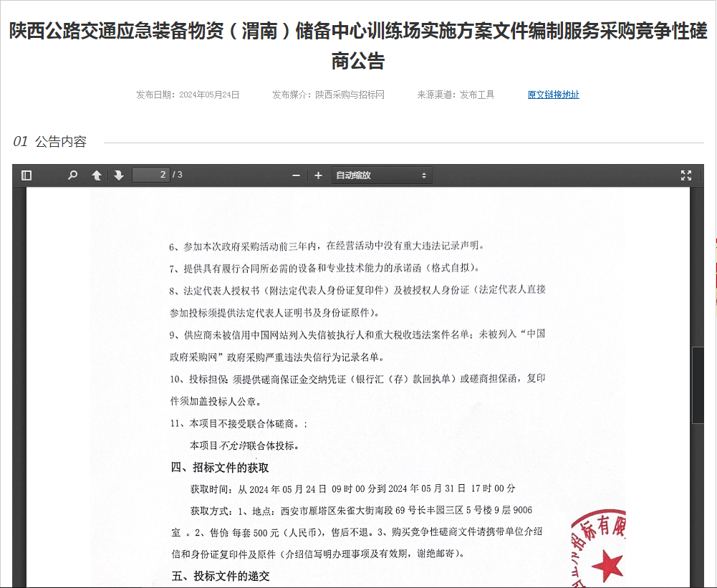The width and height of the screenshot is (717, 588).
Task: Switch PDF viewer to fullscreen mode
Action: point(686,175)
